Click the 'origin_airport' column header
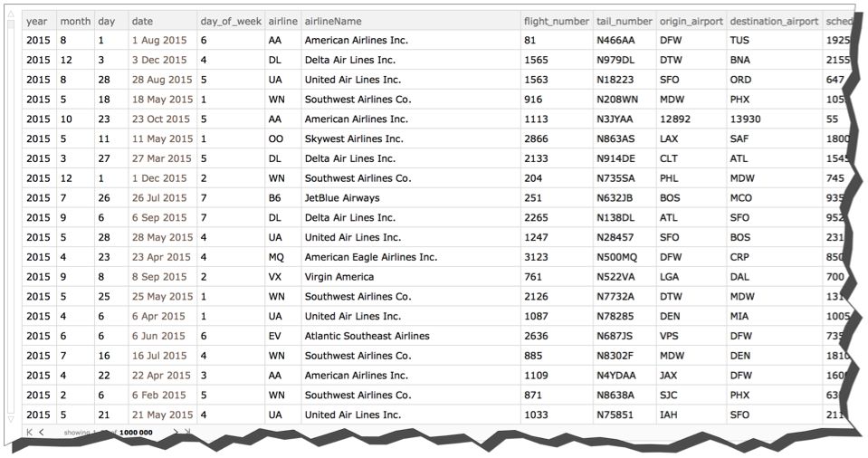The height and width of the screenshot is (458, 868). [x=692, y=21]
